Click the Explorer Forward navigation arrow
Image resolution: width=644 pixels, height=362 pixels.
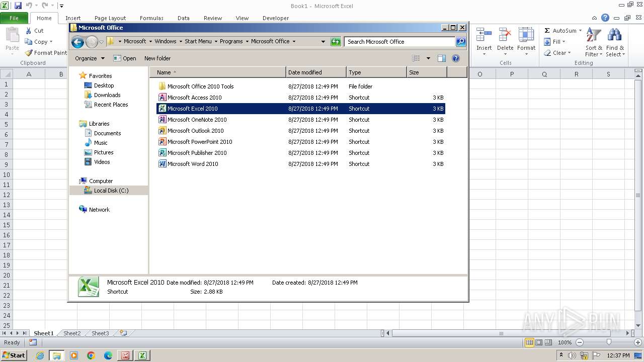(x=92, y=42)
